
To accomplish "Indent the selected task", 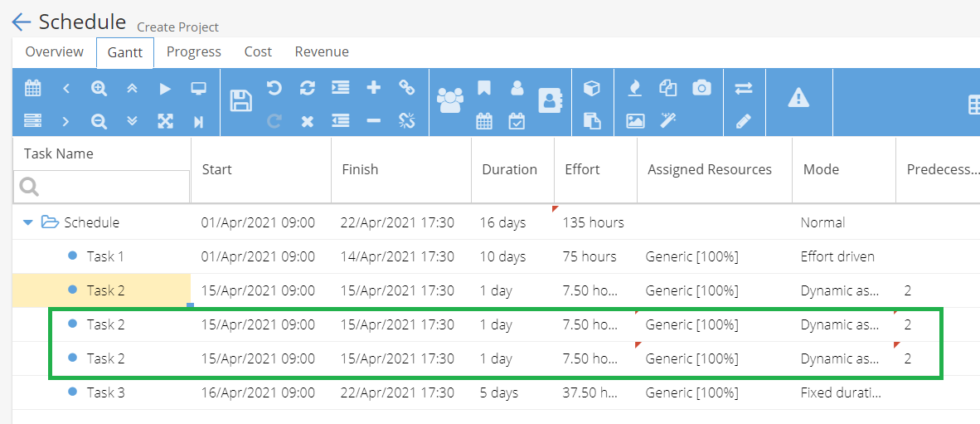I will (x=340, y=88).
